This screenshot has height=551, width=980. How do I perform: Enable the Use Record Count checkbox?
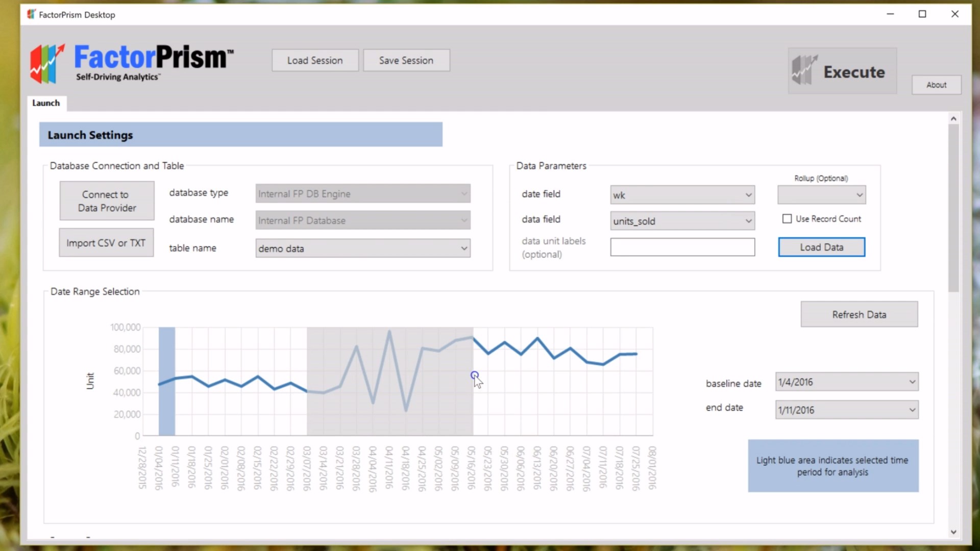787,219
